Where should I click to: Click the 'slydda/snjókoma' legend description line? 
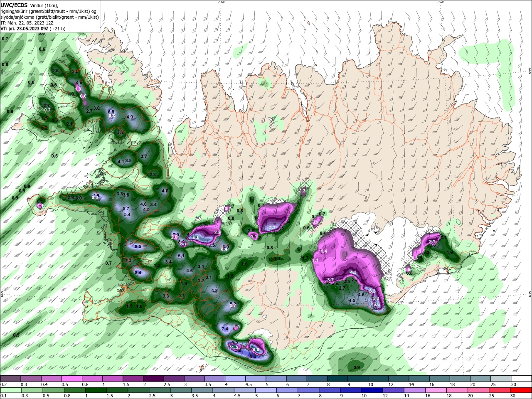pos(49,17)
